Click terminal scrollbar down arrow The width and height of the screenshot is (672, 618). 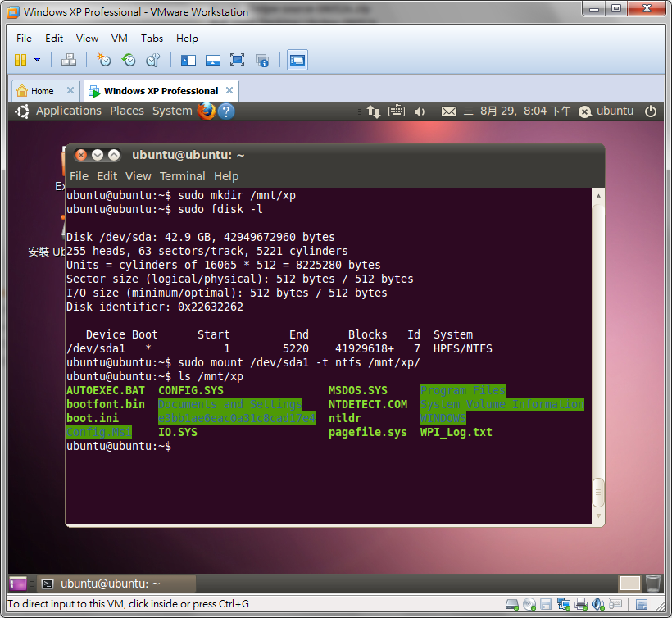pyautogui.click(x=598, y=516)
